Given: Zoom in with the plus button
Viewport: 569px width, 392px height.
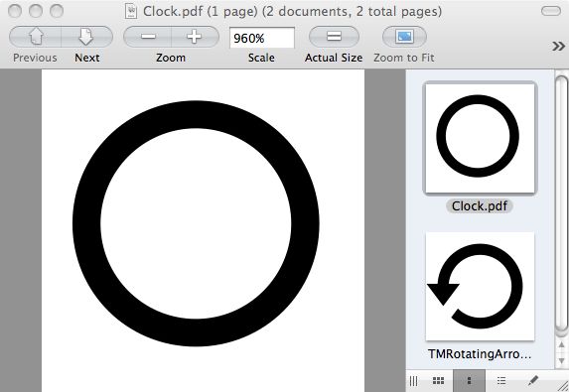Looking at the screenshot, I should click(195, 37).
